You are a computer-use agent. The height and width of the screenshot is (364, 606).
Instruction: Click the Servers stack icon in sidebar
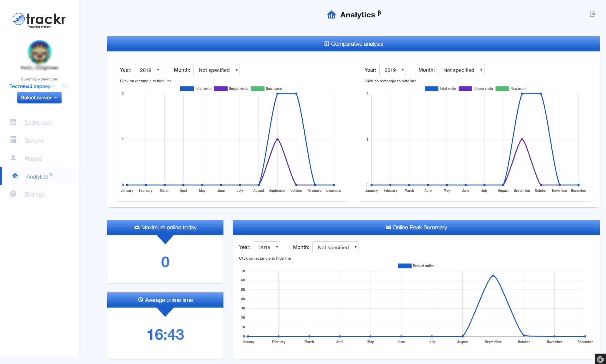(x=13, y=140)
